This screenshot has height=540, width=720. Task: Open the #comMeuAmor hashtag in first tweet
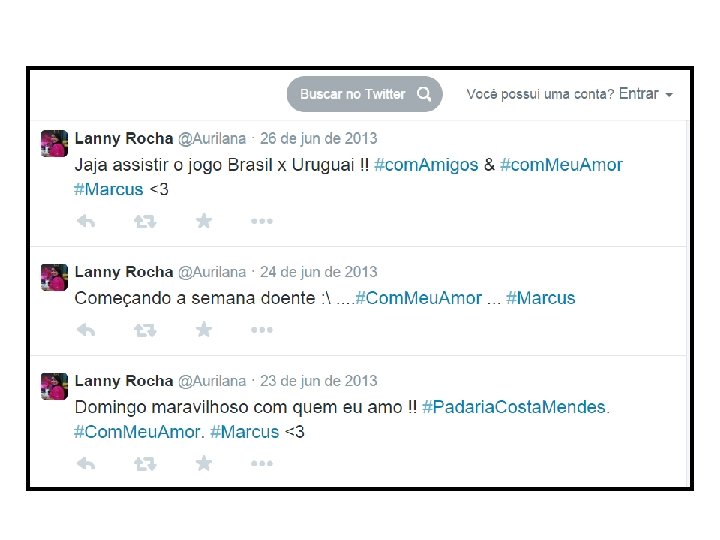(561, 165)
